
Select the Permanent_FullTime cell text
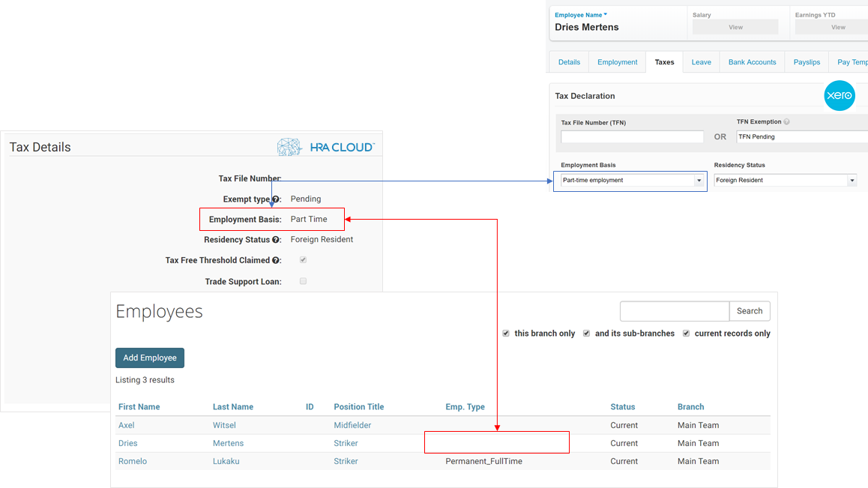[483, 461]
